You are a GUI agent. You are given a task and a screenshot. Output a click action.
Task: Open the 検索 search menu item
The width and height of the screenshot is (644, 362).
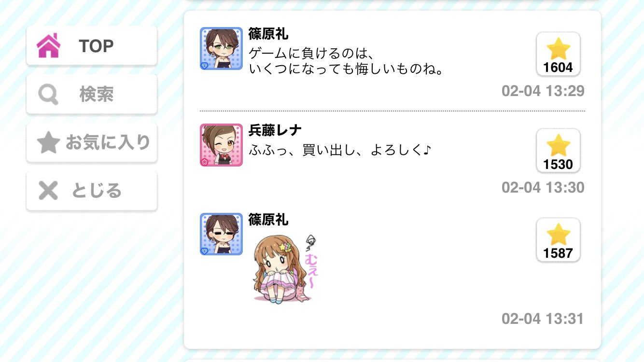(92, 94)
